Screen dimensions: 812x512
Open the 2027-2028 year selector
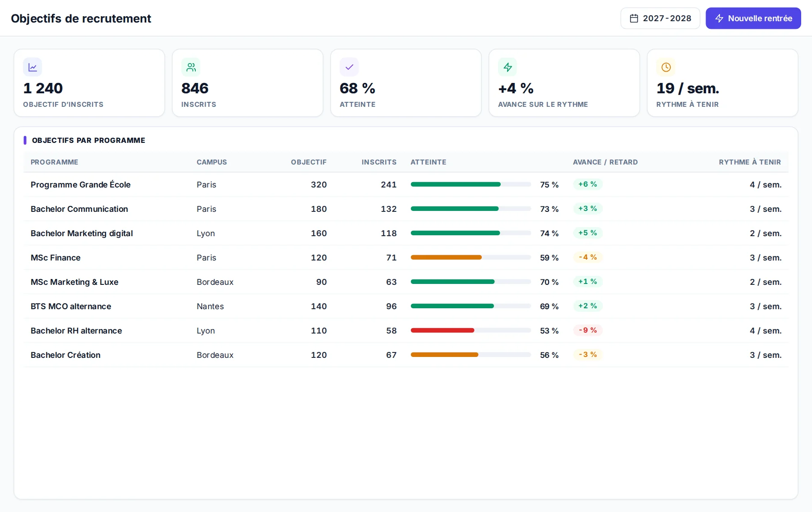(660, 18)
